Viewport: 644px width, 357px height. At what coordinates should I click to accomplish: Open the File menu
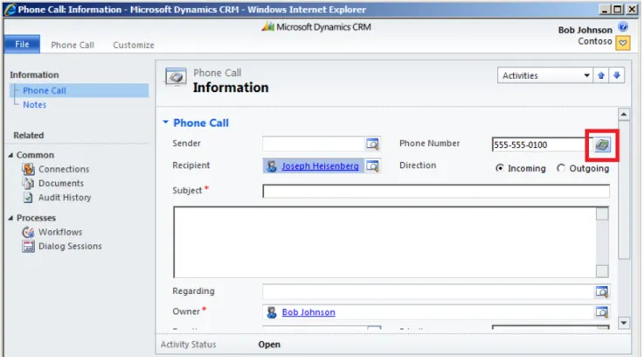coord(22,44)
